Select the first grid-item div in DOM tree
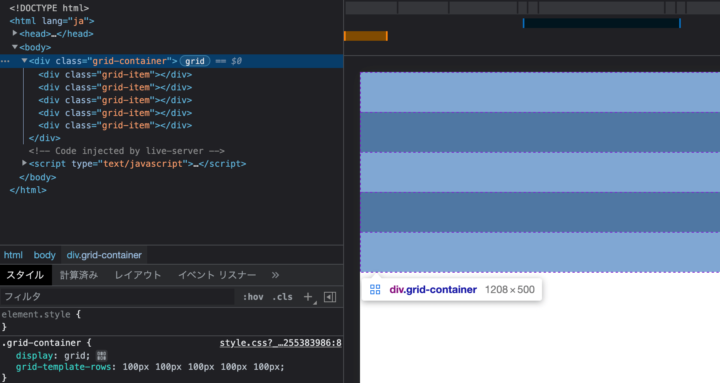This screenshot has height=383, width=720. tap(115, 74)
